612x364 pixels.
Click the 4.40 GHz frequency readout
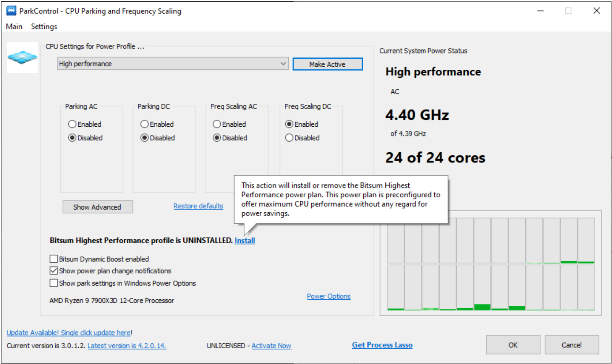(417, 115)
